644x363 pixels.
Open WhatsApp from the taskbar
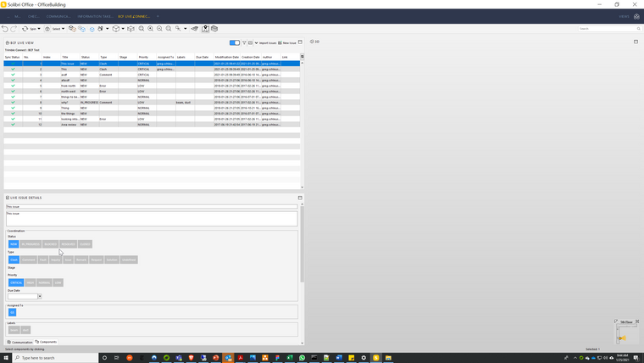coord(302,358)
